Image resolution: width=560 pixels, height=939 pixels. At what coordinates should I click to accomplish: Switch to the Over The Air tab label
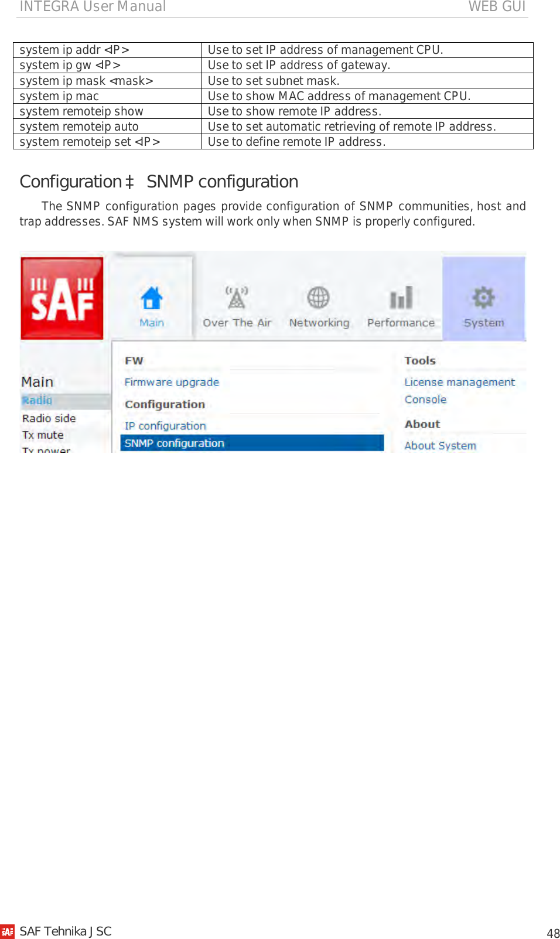(237, 323)
